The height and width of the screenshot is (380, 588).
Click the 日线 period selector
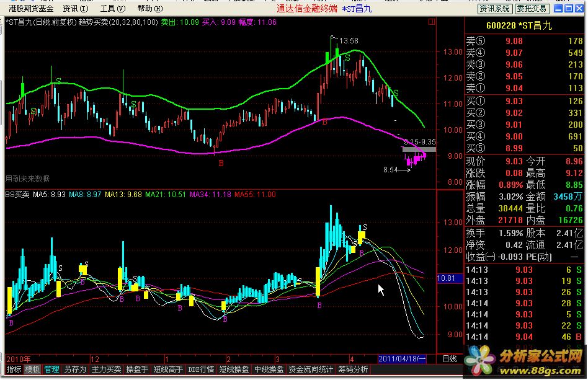[450, 359]
